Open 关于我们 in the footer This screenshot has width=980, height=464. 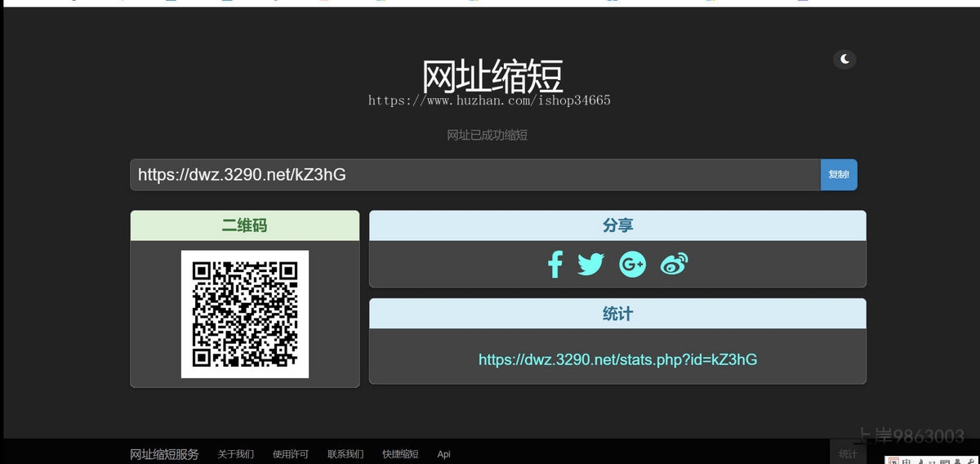pyautogui.click(x=235, y=454)
